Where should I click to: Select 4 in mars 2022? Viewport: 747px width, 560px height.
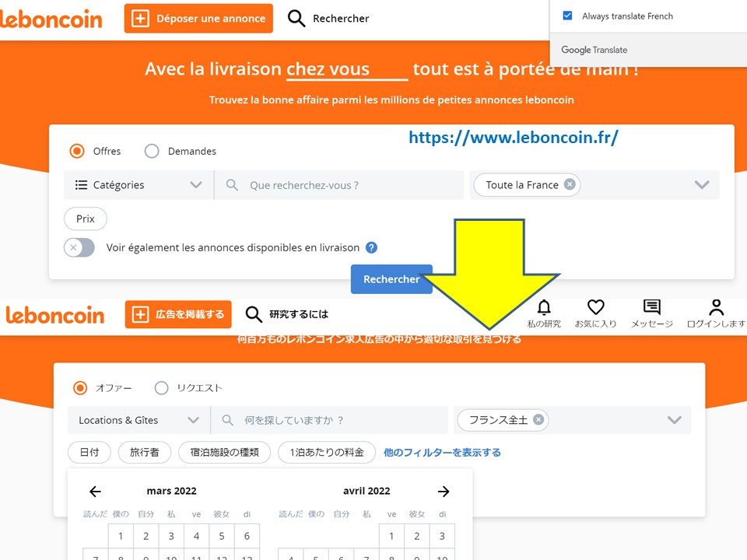pos(196,536)
